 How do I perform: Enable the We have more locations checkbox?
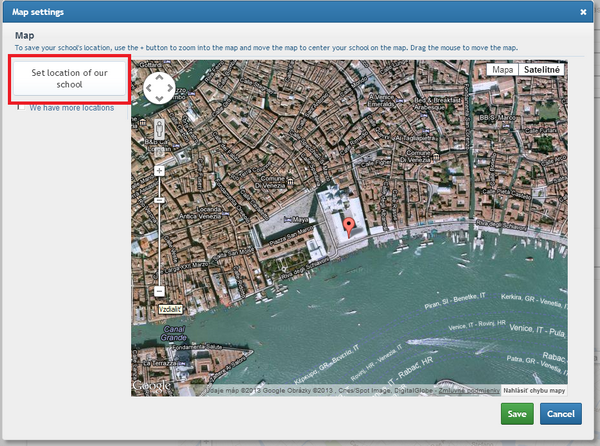pyautogui.click(x=22, y=108)
